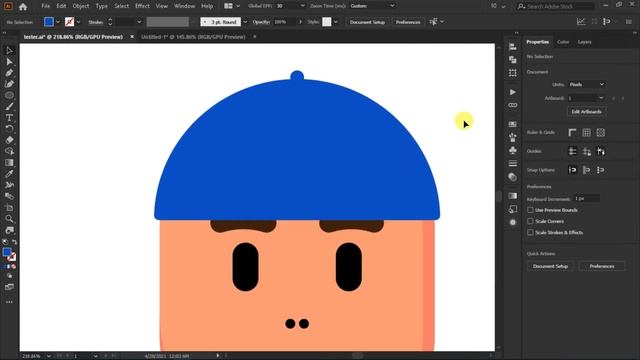
Task: Select the Paintbrush tool
Action: tap(9, 107)
